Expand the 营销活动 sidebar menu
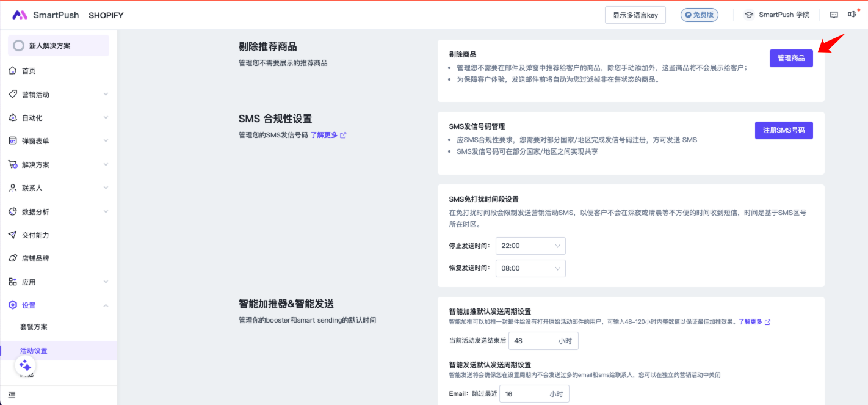 [x=59, y=95]
